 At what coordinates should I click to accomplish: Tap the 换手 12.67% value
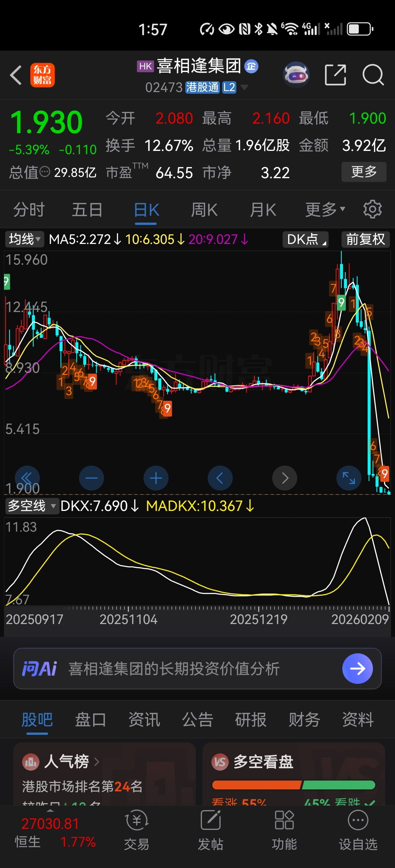(x=169, y=146)
